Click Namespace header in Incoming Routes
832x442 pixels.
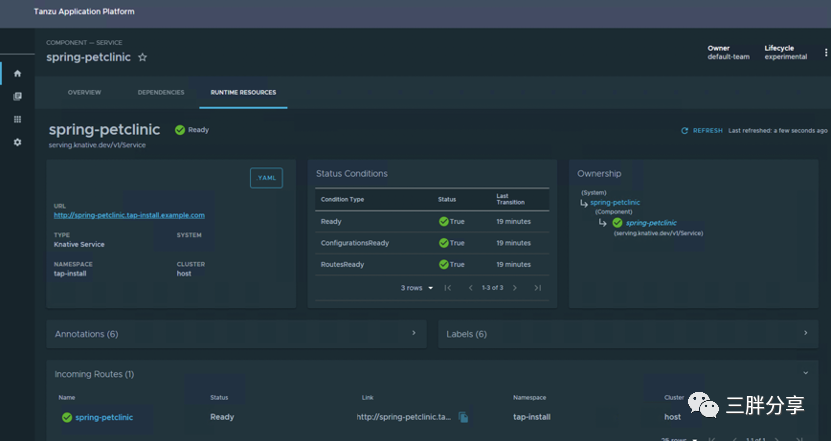(530, 397)
